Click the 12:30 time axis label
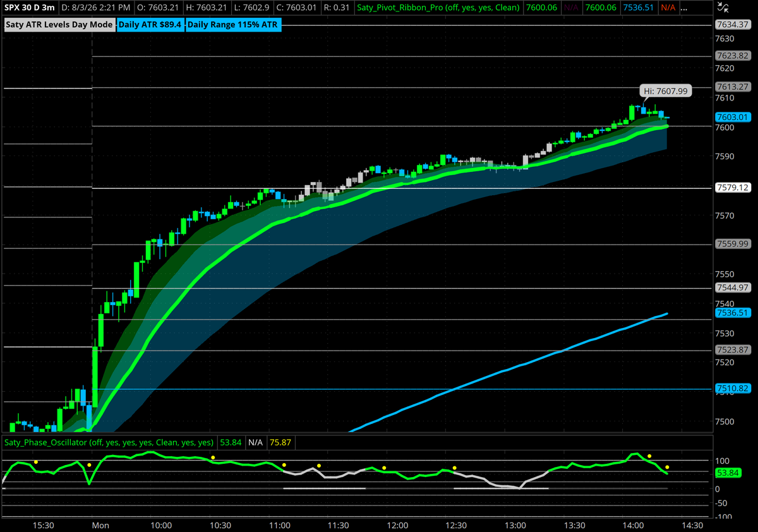 456,525
